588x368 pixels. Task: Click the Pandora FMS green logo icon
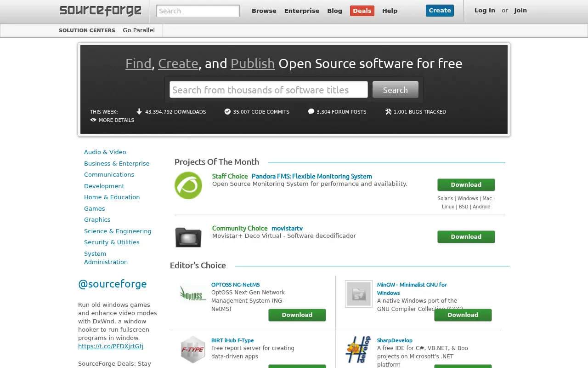point(188,185)
